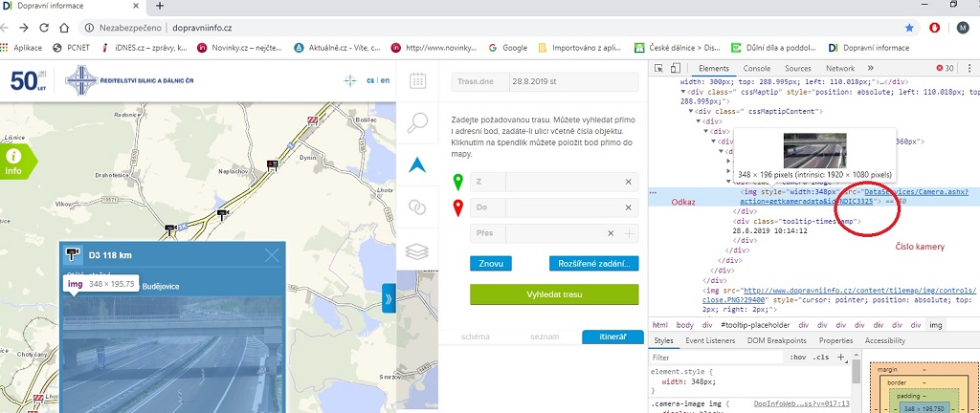Clear the Z start field with its X

click(628, 182)
